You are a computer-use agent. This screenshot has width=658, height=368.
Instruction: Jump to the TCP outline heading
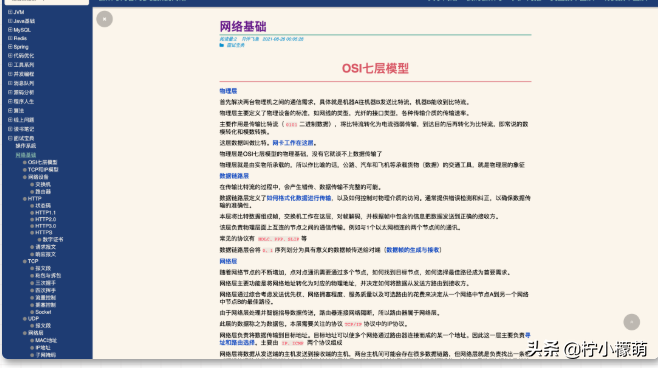coord(33,261)
